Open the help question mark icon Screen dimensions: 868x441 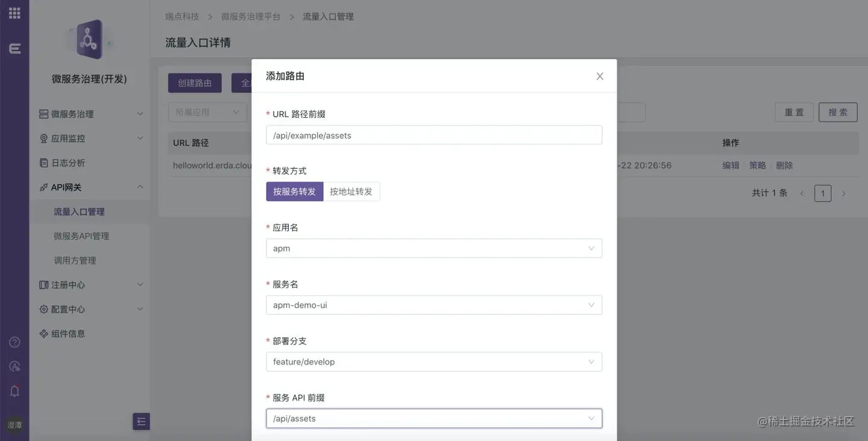point(14,342)
